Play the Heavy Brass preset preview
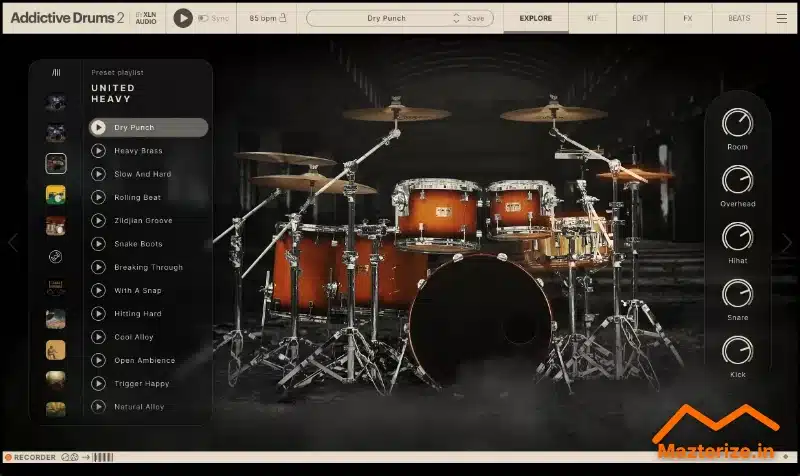 coord(98,151)
